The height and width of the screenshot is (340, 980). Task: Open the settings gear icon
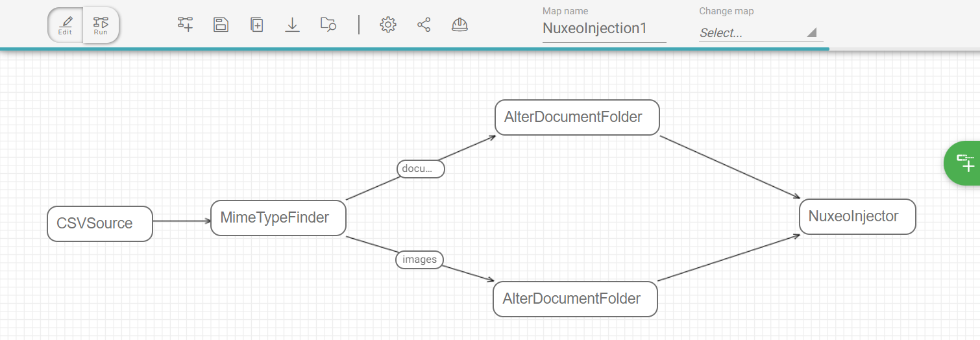tap(388, 25)
